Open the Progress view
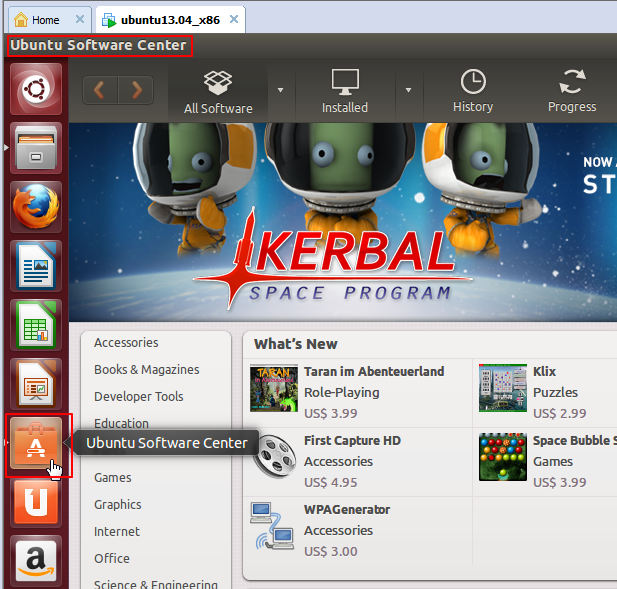 coord(572,92)
